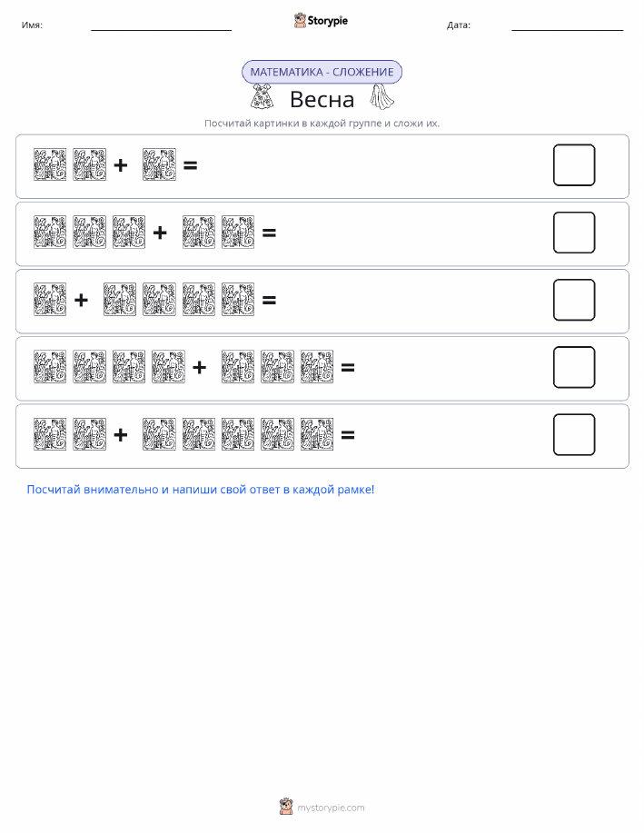Viewport: 644px width, 833px height.
Task: Click the veil icon right of Весна
Action: click(382, 96)
